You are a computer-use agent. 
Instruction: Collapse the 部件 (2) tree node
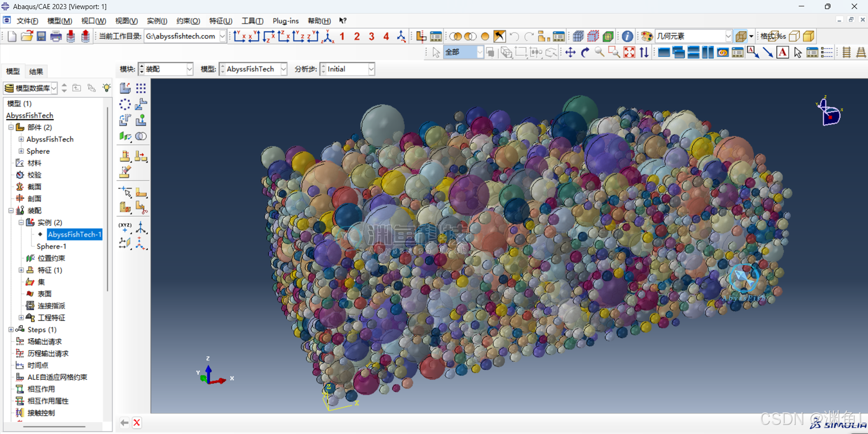11,127
